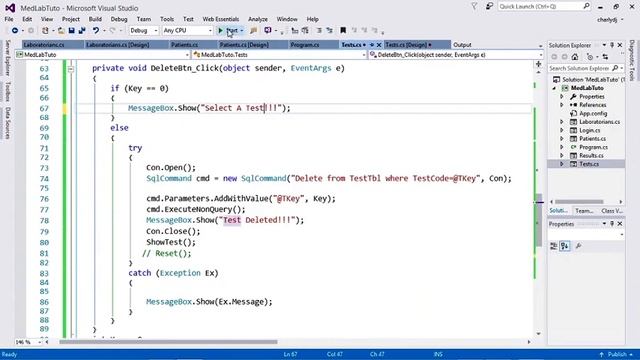Expand the Login.cs node

562,130
